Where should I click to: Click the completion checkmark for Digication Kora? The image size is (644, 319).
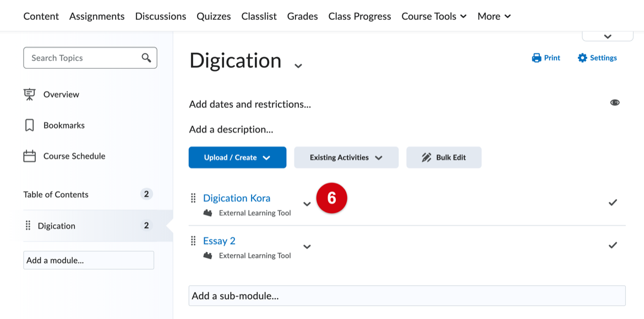click(x=613, y=202)
